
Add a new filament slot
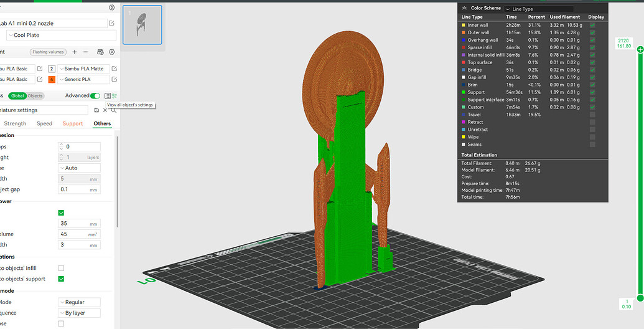(74, 52)
